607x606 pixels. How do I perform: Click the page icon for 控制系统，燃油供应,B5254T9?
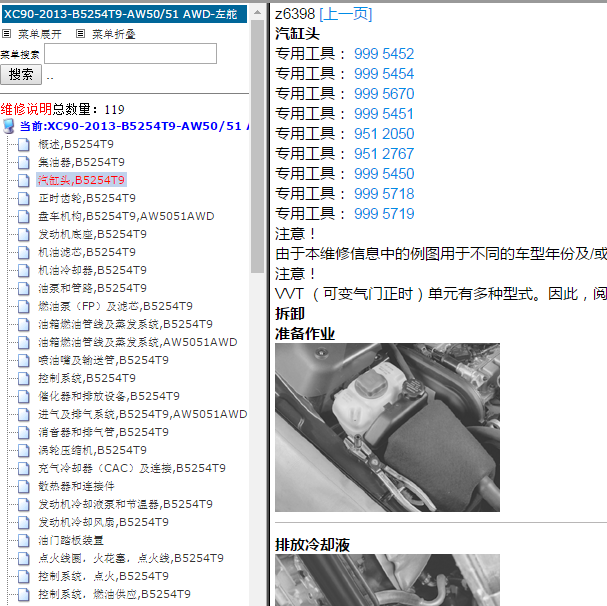pyautogui.click(x=24, y=595)
